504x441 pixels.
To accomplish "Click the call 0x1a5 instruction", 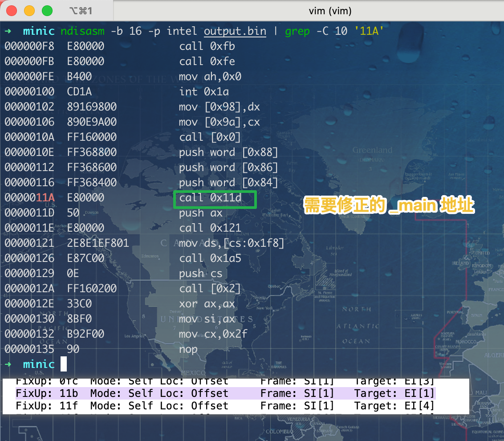I will 210,258.
